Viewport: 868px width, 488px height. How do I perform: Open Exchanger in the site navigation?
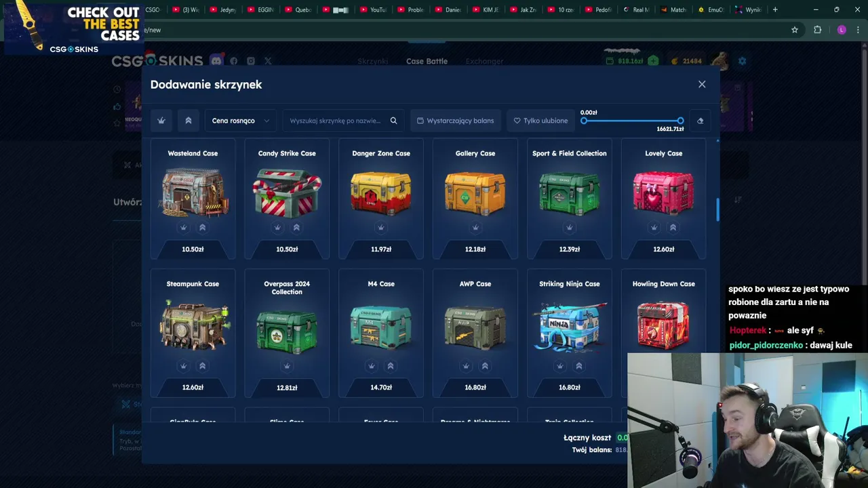484,61
